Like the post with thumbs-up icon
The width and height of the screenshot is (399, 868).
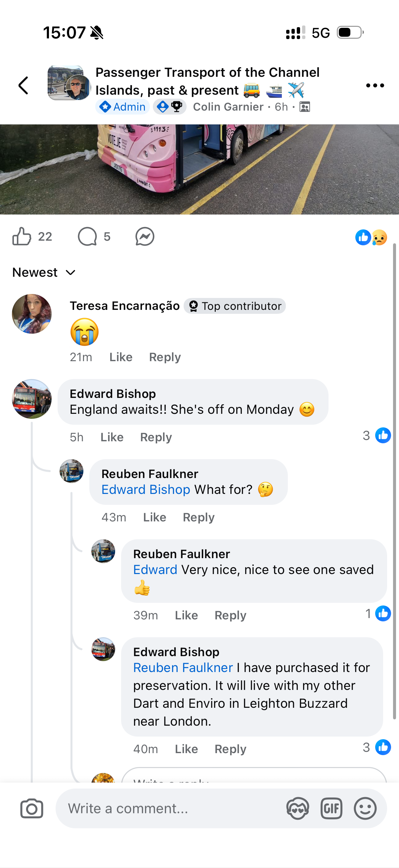click(22, 236)
